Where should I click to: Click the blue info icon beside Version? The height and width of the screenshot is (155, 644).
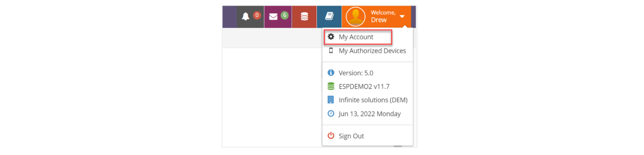(x=331, y=73)
